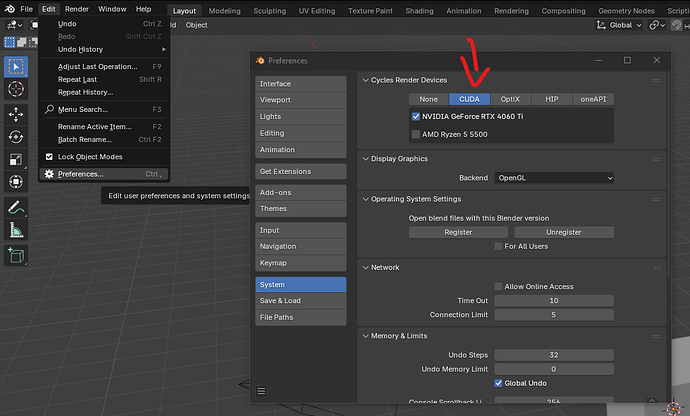Click the Unregister button

click(564, 232)
